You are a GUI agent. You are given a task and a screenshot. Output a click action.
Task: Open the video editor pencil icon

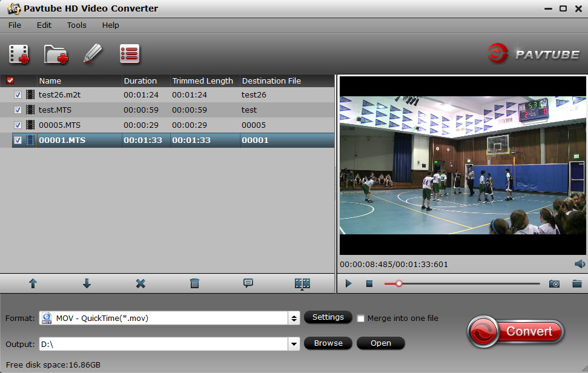(x=93, y=54)
